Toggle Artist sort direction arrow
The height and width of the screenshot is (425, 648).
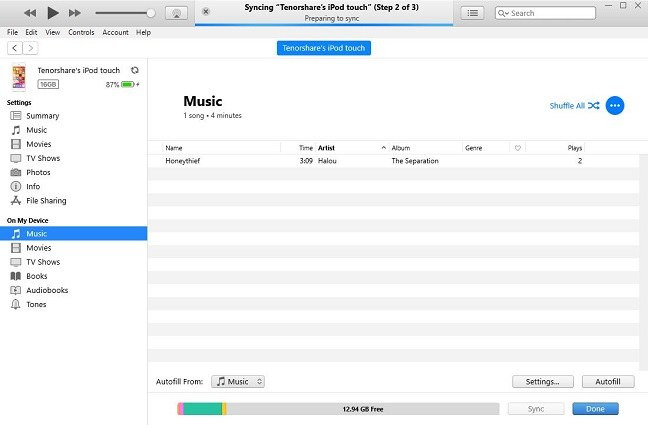click(x=384, y=148)
